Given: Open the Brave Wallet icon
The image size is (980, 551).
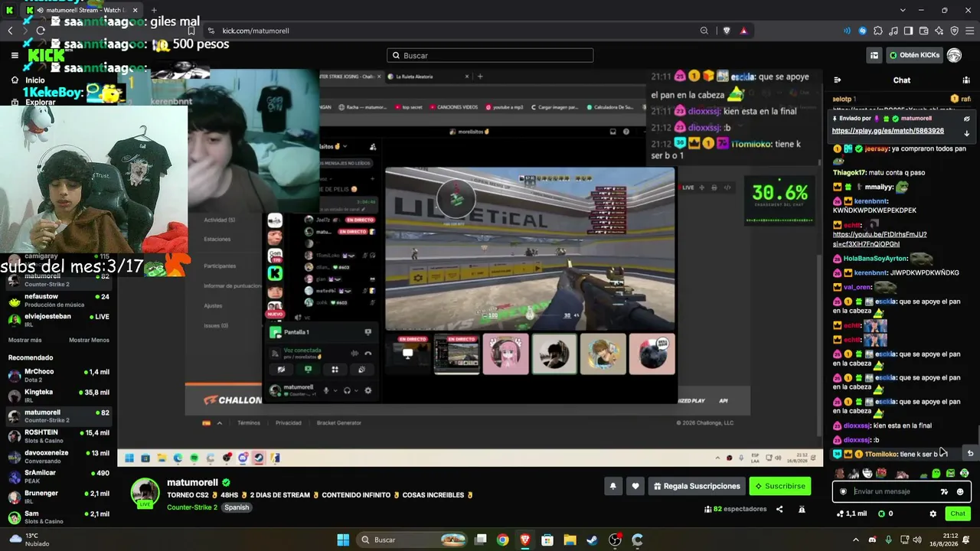Looking at the screenshot, I should [923, 31].
